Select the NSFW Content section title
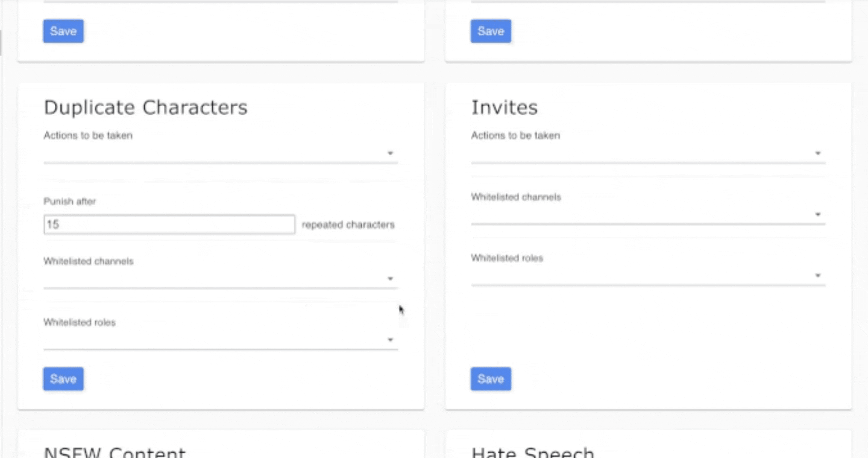 coord(115,453)
